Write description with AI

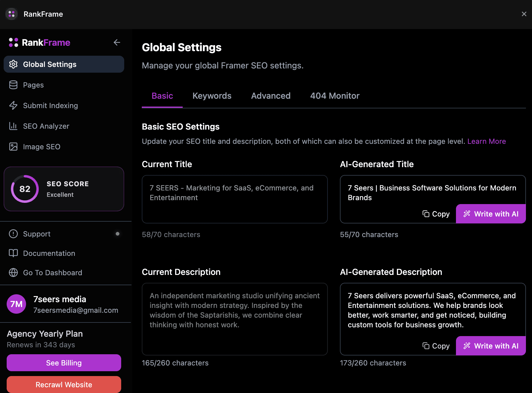(491, 346)
